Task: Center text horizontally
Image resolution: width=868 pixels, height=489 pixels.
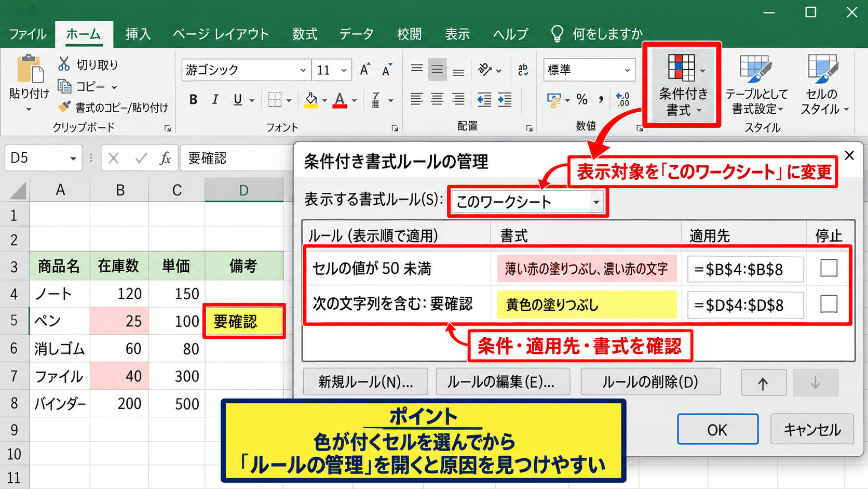Action: 438,99
